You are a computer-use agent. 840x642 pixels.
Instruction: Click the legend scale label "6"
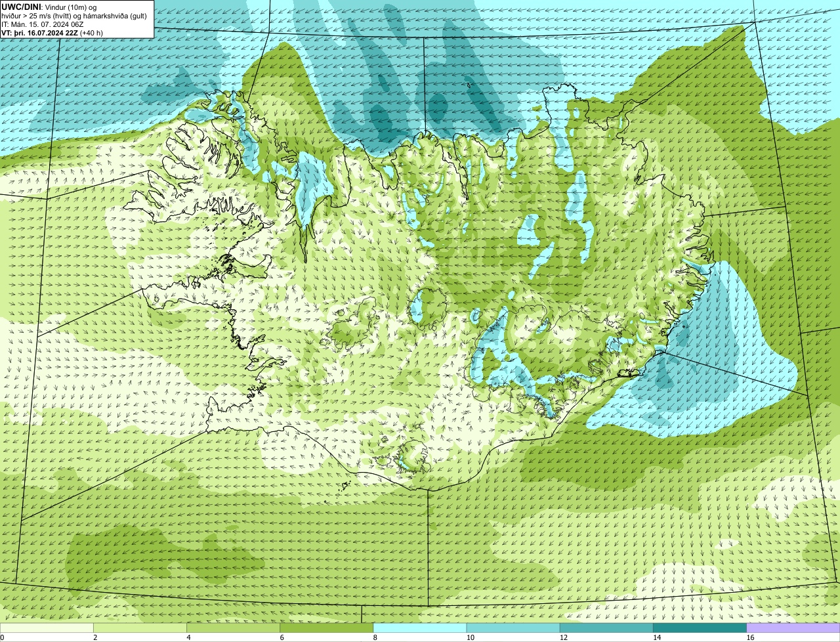pyautogui.click(x=282, y=637)
